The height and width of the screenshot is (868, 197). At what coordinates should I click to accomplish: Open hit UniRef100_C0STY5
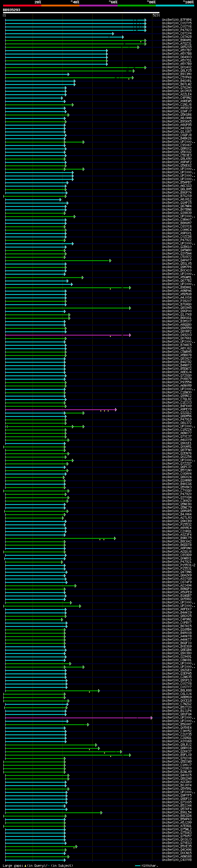[177, 23]
